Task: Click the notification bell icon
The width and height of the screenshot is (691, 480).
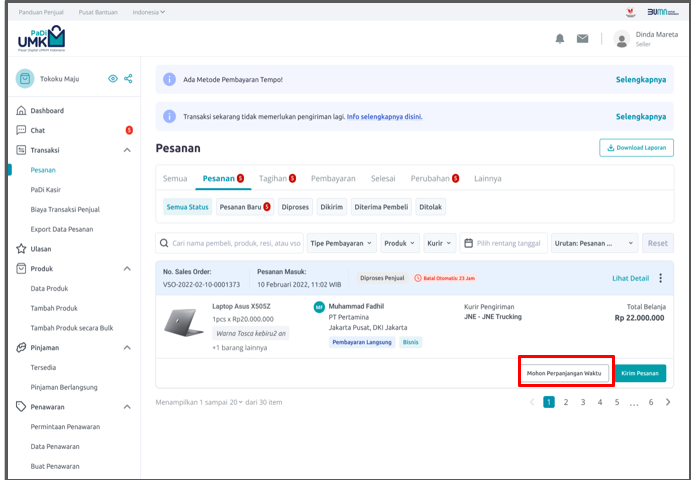Action: (560, 39)
